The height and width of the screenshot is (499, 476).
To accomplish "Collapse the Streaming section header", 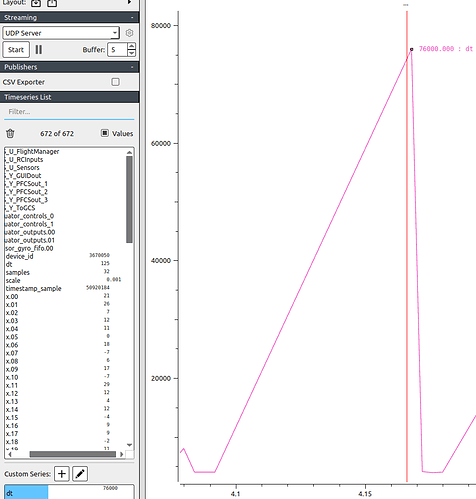I will tap(69, 17).
